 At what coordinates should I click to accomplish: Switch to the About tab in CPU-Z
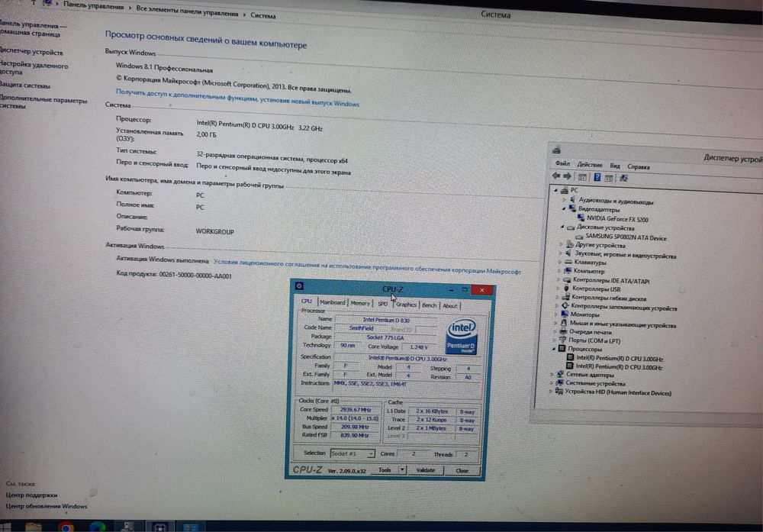(x=449, y=306)
